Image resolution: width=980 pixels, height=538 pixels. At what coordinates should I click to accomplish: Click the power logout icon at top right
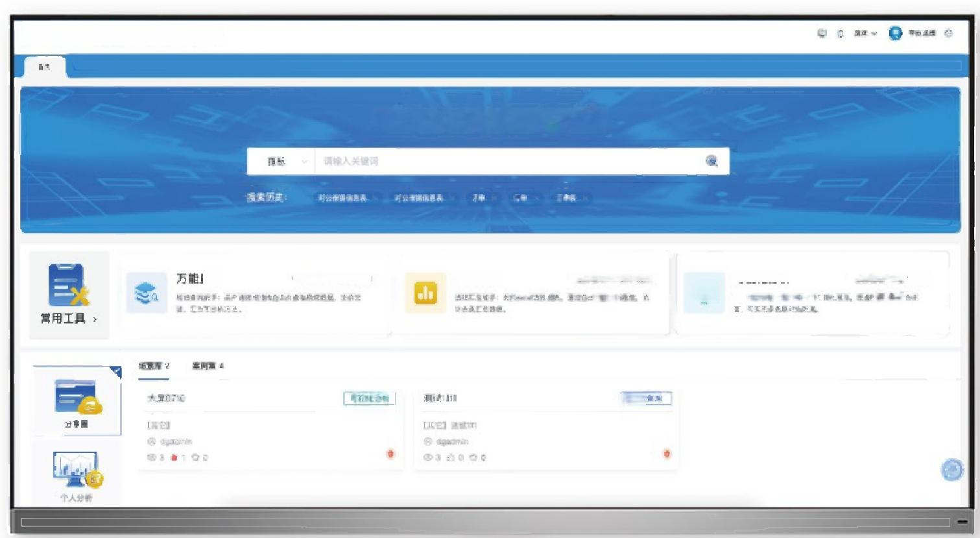948,34
